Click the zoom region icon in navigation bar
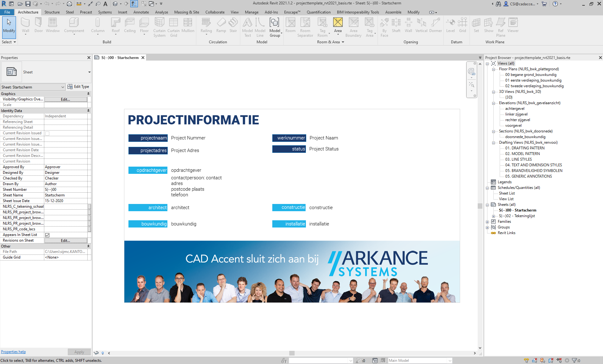Image resolution: width=603 pixels, height=364 pixels. [x=471, y=85]
